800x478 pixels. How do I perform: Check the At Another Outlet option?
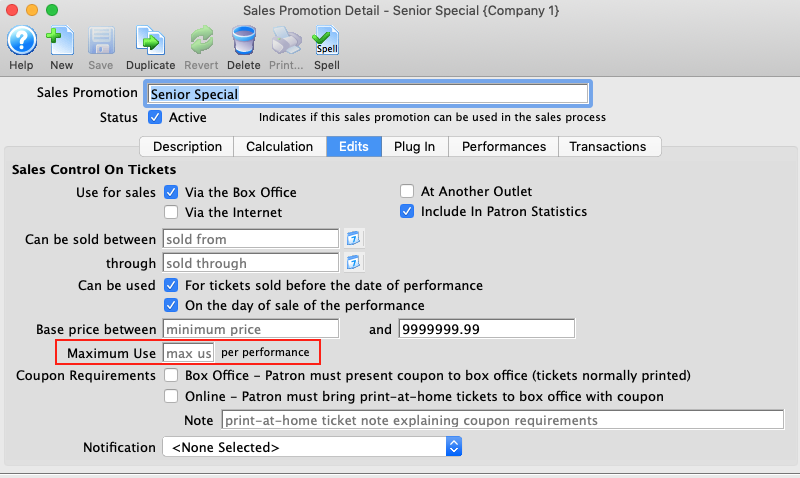[407, 191]
